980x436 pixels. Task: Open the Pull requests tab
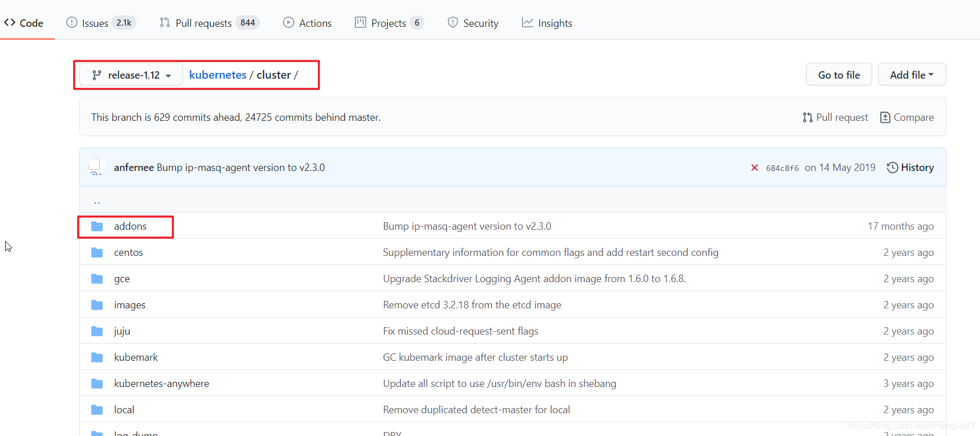(209, 23)
